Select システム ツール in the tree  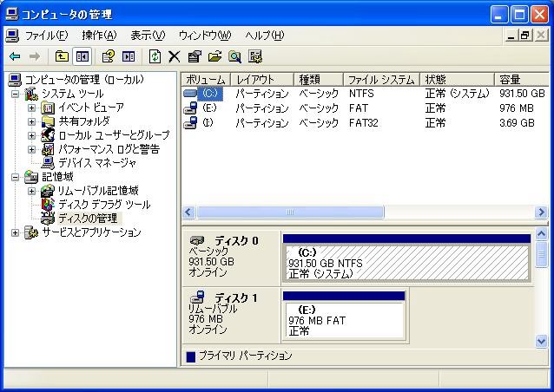tap(72, 94)
